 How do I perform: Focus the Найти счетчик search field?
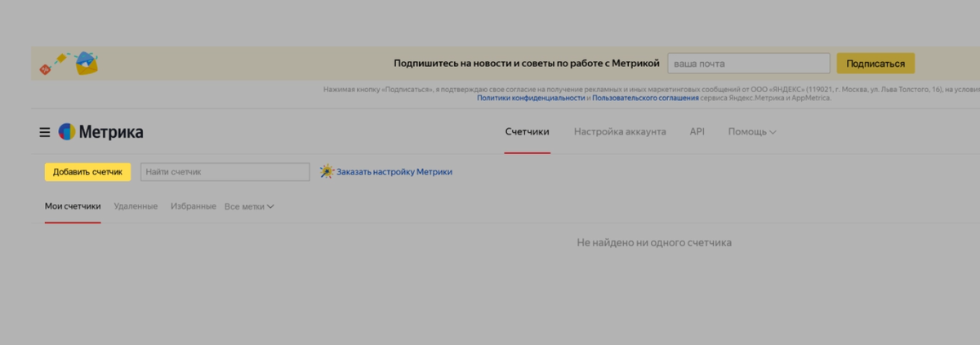pyautogui.click(x=225, y=172)
